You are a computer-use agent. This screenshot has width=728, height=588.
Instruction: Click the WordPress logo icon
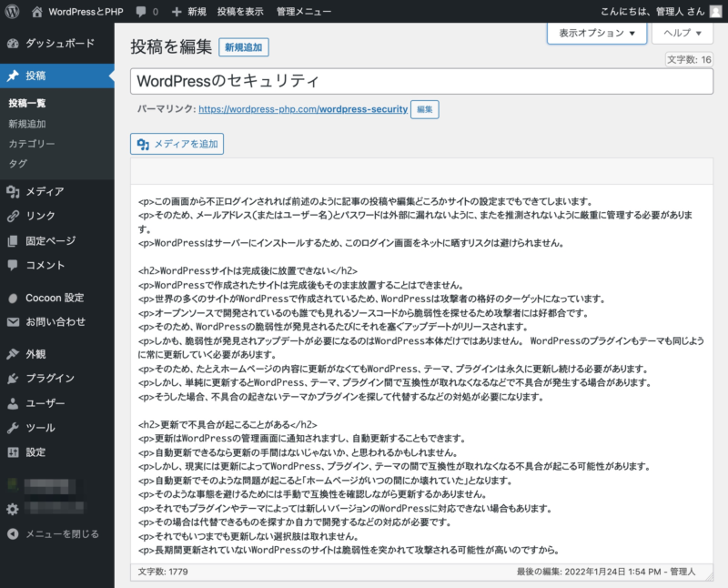(12, 11)
